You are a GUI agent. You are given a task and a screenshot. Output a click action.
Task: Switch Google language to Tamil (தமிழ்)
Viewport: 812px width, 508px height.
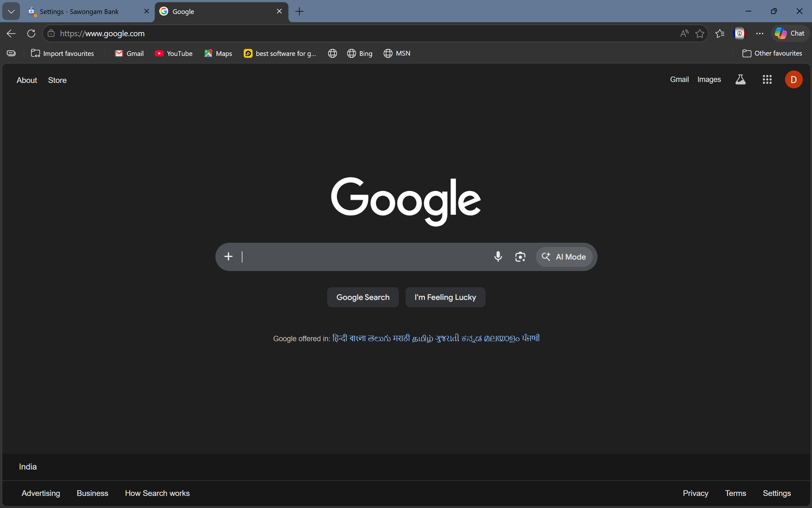(422, 338)
